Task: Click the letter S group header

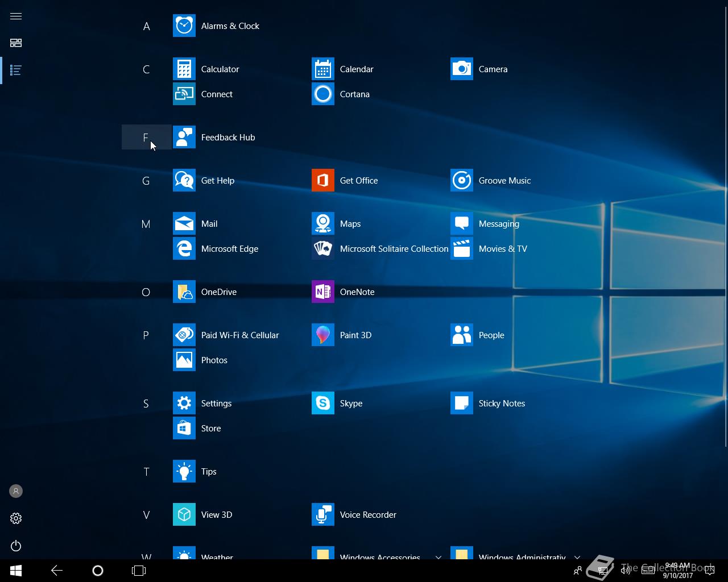Action: coord(146,404)
